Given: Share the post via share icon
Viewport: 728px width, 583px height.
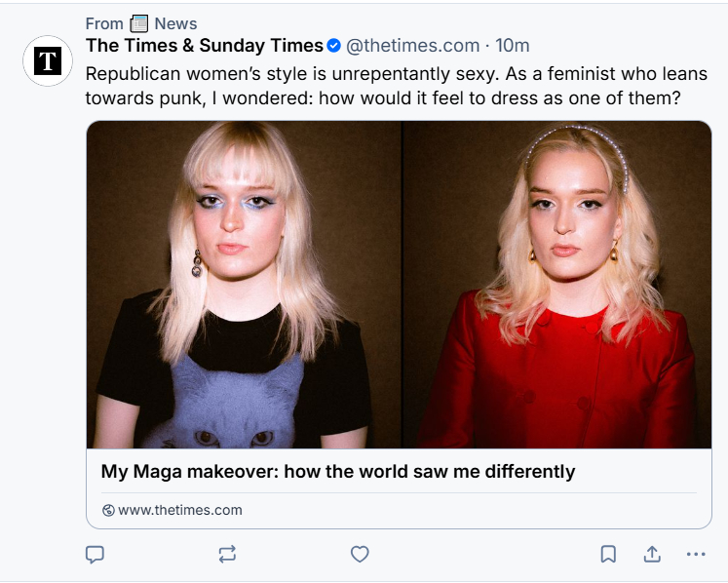Looking at the screenshot, I should click(x=652, y=554).
